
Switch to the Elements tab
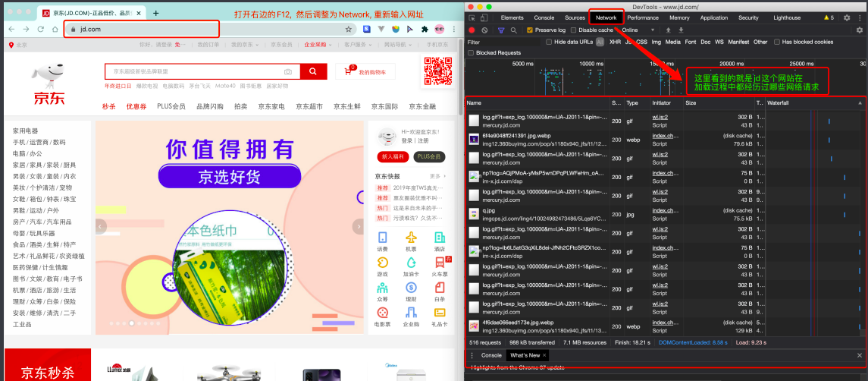point(512,17)
